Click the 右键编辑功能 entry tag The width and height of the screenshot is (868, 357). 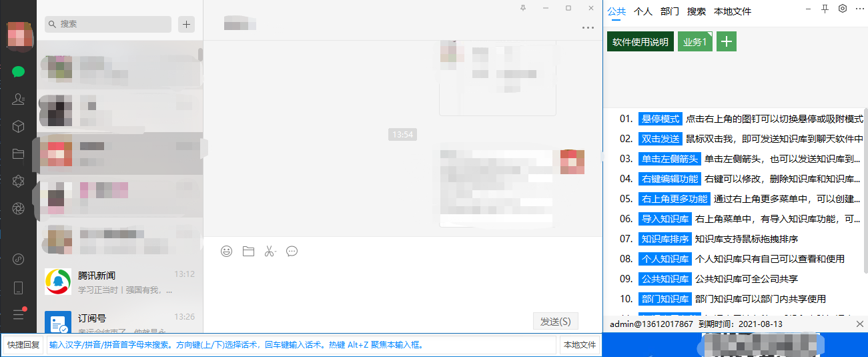pyautogui.click(x=670, y=179)
